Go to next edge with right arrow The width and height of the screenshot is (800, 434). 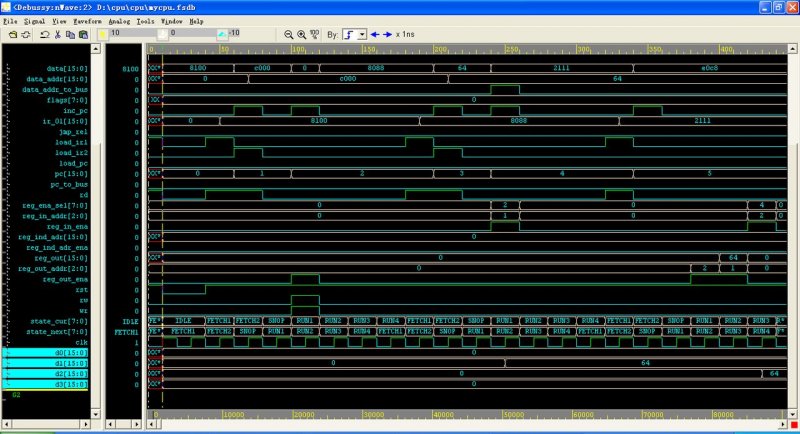click(388, 35)
